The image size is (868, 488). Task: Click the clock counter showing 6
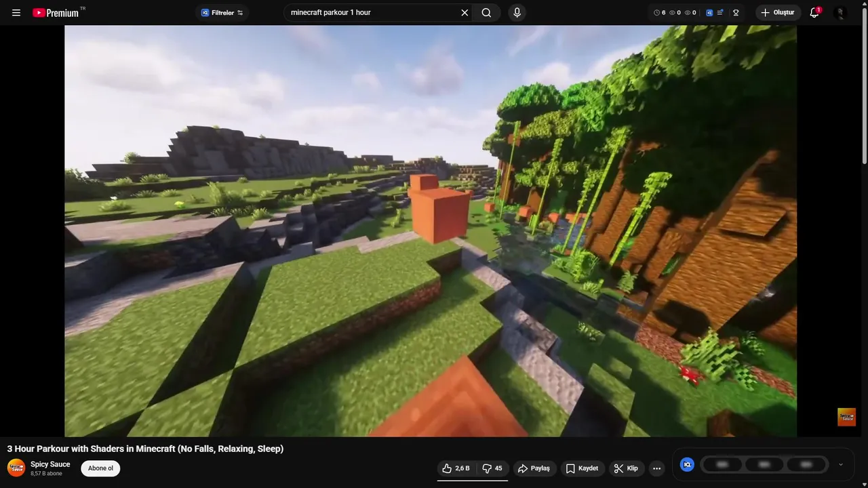tap(659, 13)
